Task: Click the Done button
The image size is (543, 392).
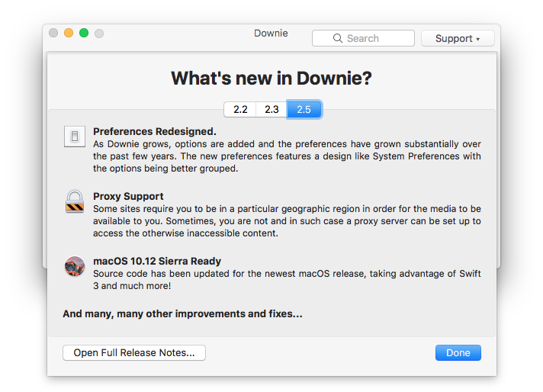Action: click(x=458, y=352)
